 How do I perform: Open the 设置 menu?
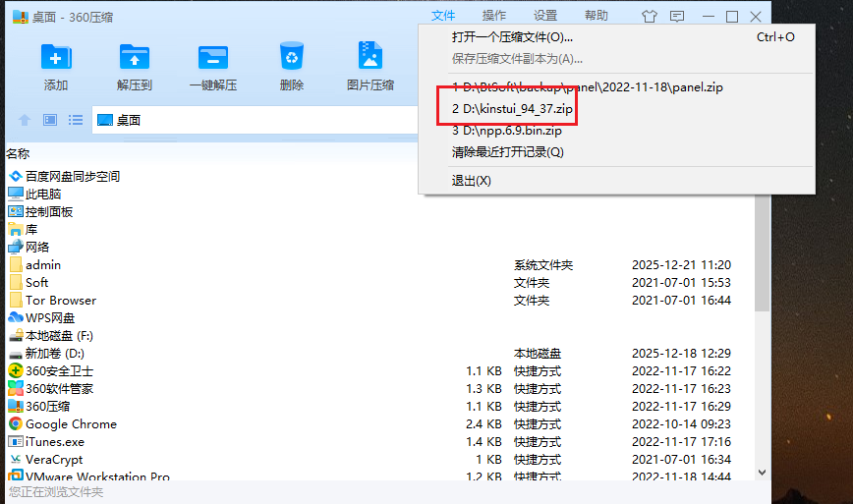tap(545, 16)
